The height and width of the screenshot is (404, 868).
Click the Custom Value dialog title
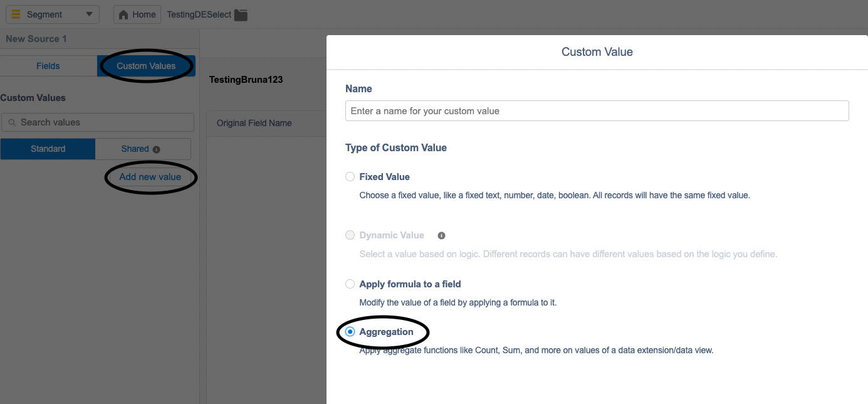(597, 52)
